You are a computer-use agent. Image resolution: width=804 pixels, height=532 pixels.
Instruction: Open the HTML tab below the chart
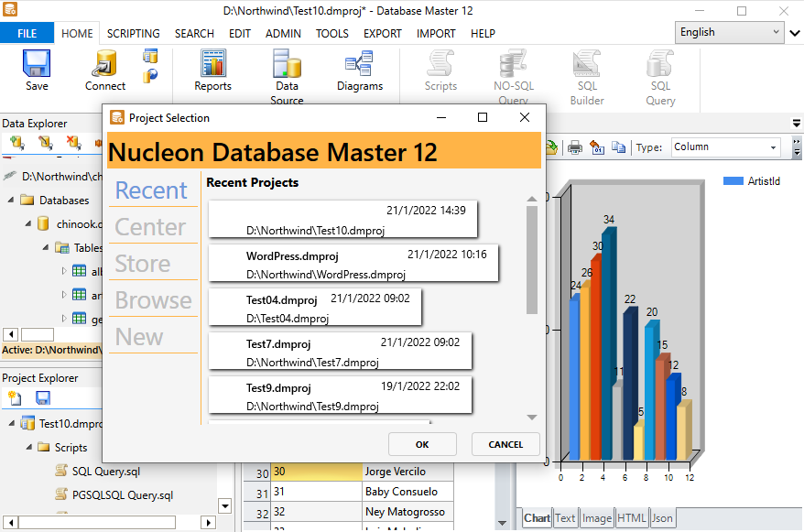click(631, 517)
